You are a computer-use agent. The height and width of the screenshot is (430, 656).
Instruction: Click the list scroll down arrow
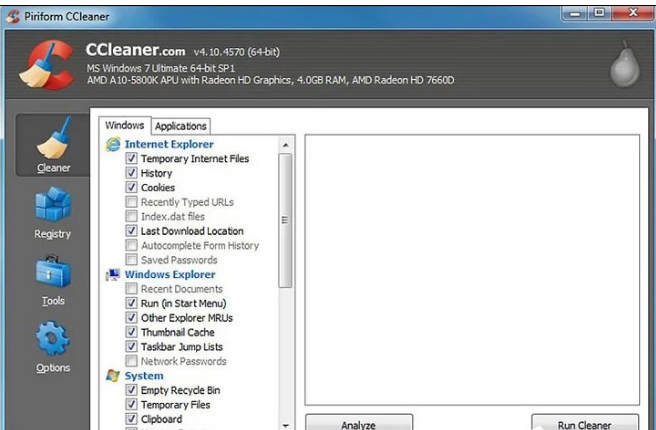(286, 425)
